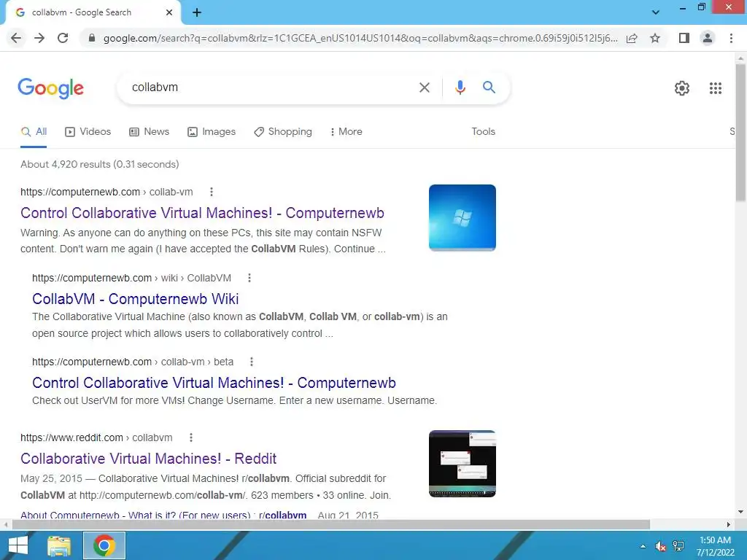Close the collabvm Google Search tab
Viewport: 747px width, 560px height.
coord(169,12)
